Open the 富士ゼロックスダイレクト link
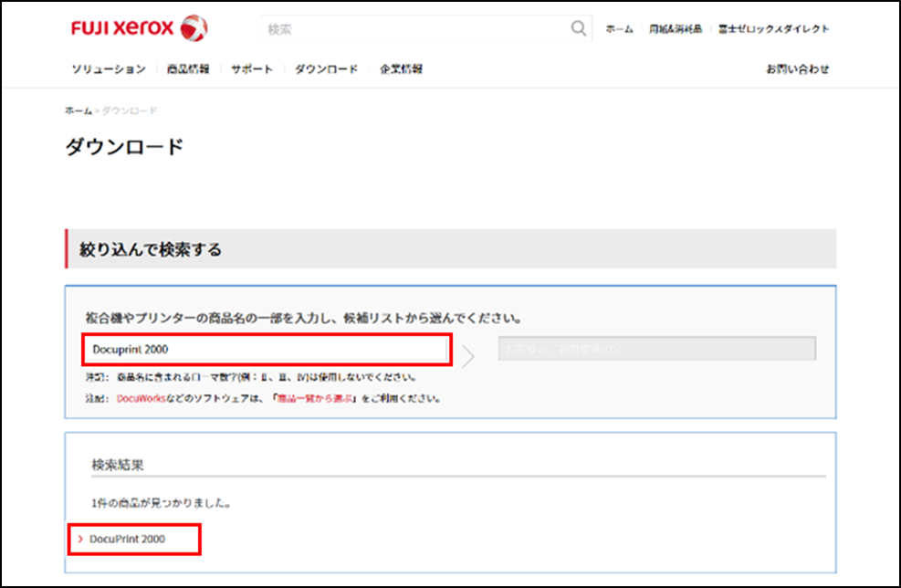Viewport: 901px width, 588px height. pyautogui.click(x=773, y=28)
